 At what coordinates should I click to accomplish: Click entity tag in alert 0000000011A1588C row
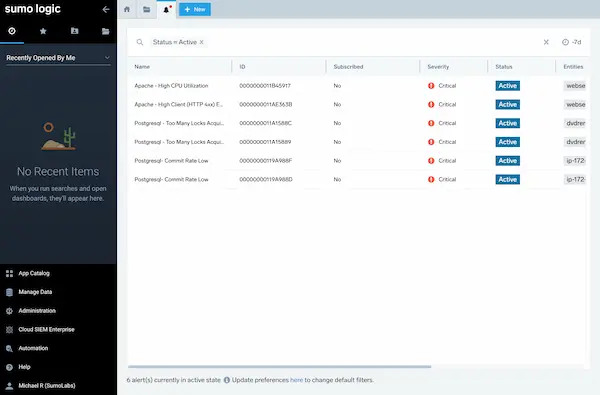(575, 123)
